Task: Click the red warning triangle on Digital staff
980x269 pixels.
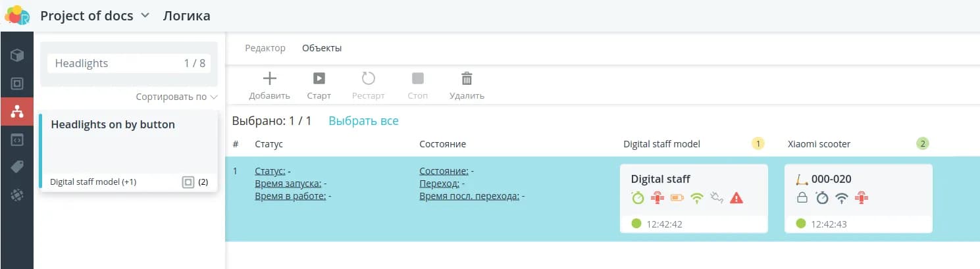Action: click(x=736, y=197)
